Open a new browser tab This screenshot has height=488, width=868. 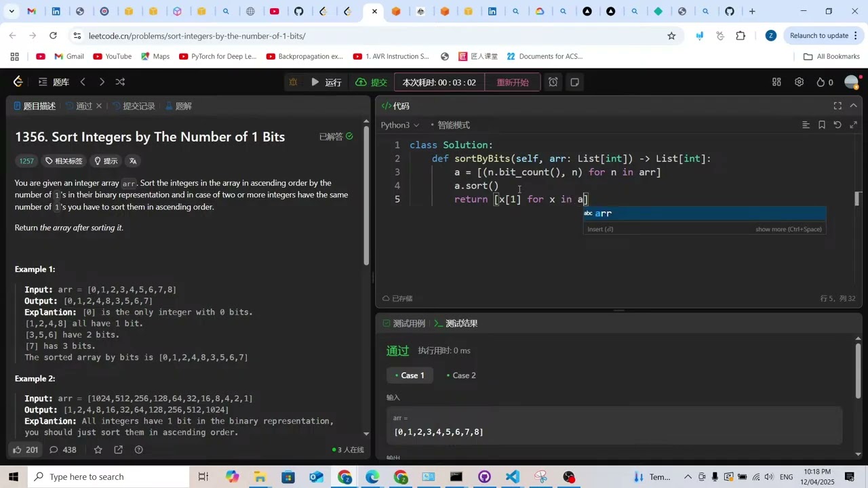752,12
